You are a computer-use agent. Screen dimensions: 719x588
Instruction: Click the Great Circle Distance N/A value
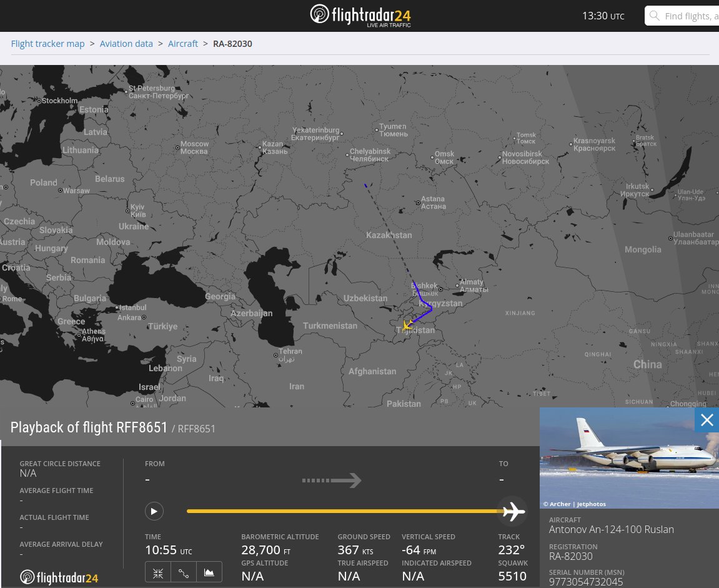(28, 473)
